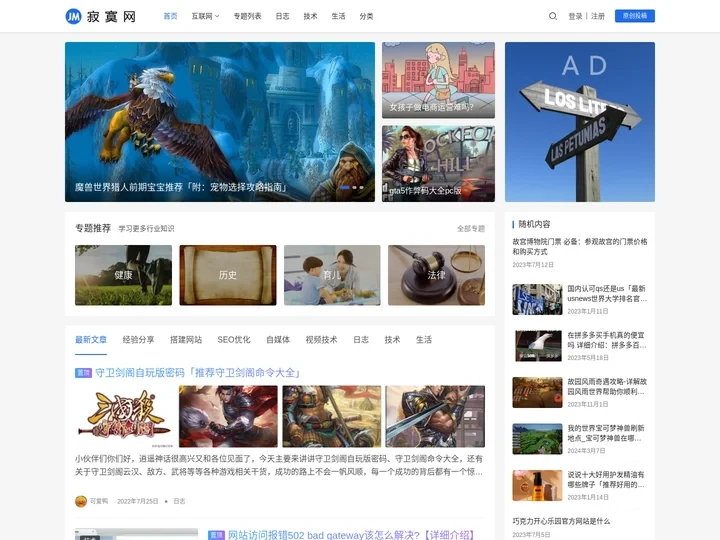
Task: Switch to the SEO优化 tab
Action: pos(234,340)
